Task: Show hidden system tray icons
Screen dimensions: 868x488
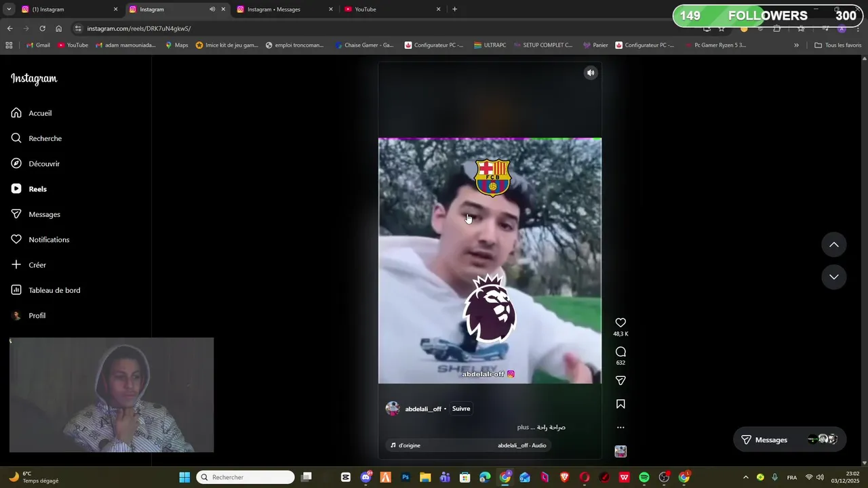Action: click(746, 477)
